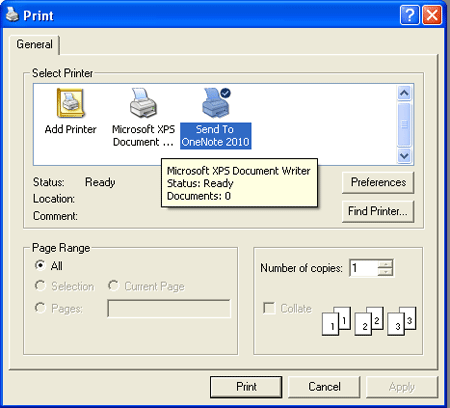Click in the Pages range text field
Viewport: 450px width, 408px height.
(x=169, y=308)
